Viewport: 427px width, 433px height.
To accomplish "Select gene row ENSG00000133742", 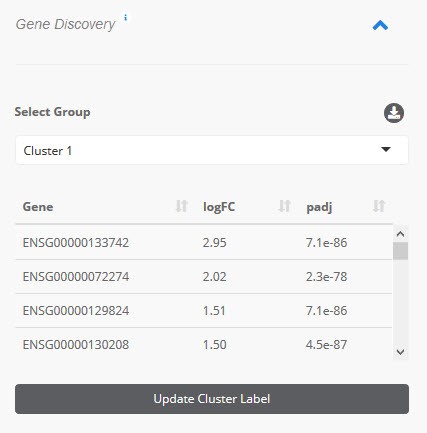I will coord(204,242).
